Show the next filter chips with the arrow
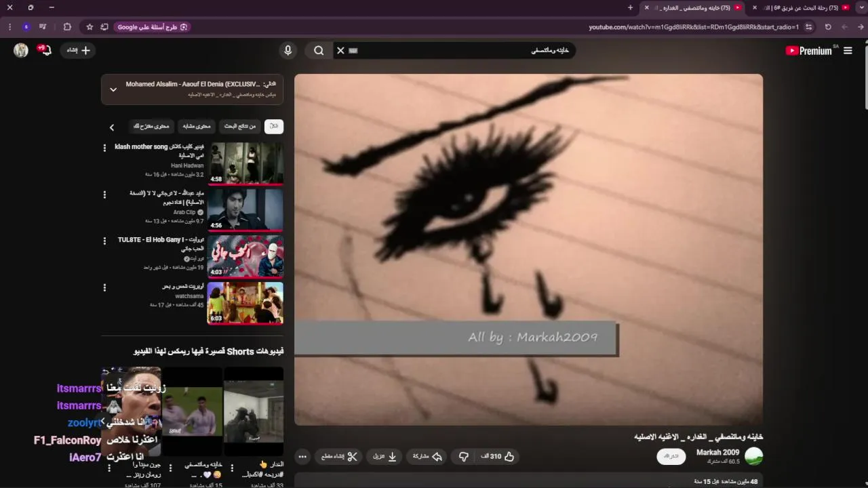 pos(112,127)
